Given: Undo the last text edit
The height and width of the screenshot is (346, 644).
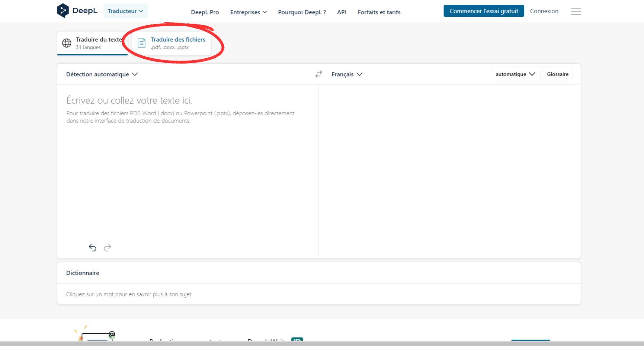Looking at the screenshot, I should 93,247.
